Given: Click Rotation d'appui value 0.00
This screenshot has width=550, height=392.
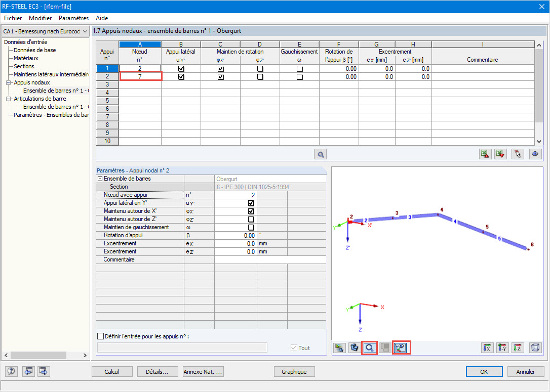Looking at the screenshot, I should pyautogui.click(x=235, y=235).
